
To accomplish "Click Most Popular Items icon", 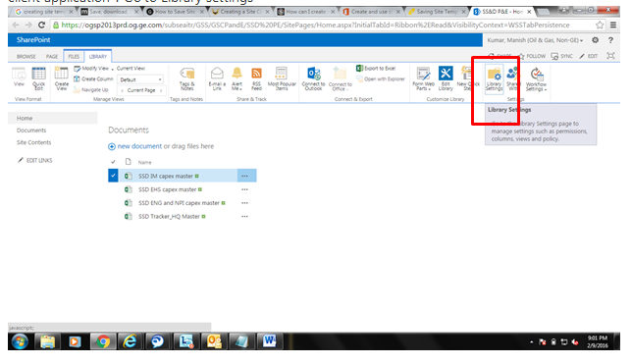I will (x=282, y=78).
